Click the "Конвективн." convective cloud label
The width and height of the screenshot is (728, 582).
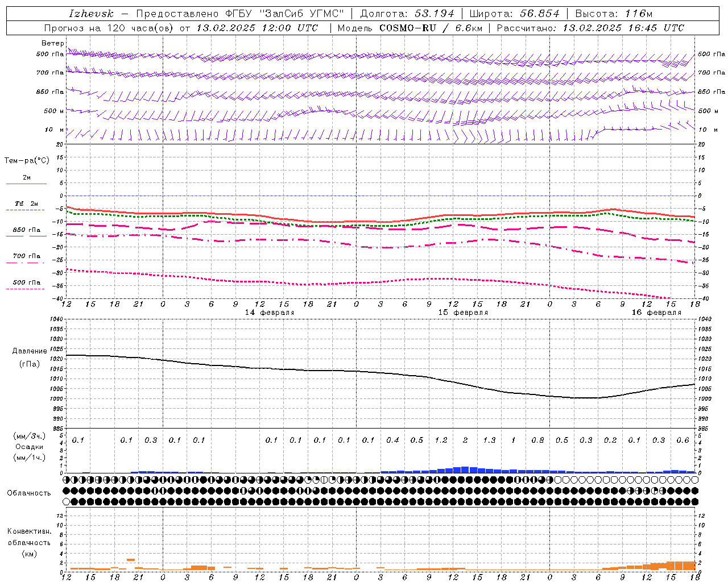[30, 531]
